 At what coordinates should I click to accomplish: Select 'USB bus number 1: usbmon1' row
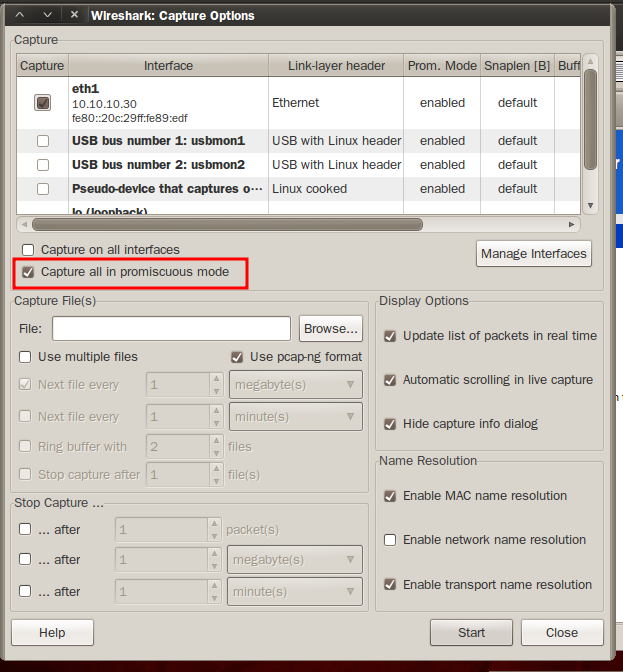coord(158,141)
